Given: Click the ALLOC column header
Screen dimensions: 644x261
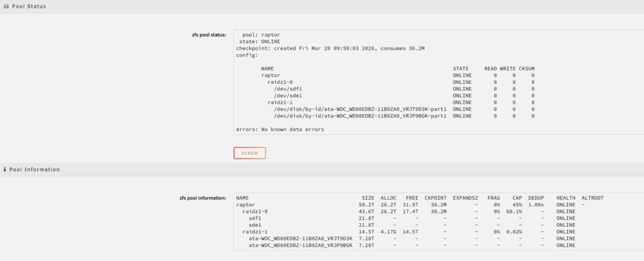Looking at the screenshot, I should [388, 198].
